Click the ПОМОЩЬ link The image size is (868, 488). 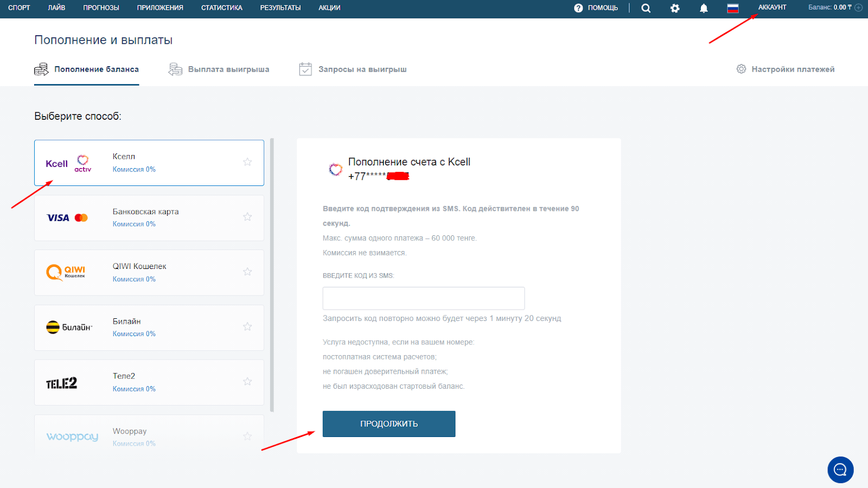pos(603,8)
